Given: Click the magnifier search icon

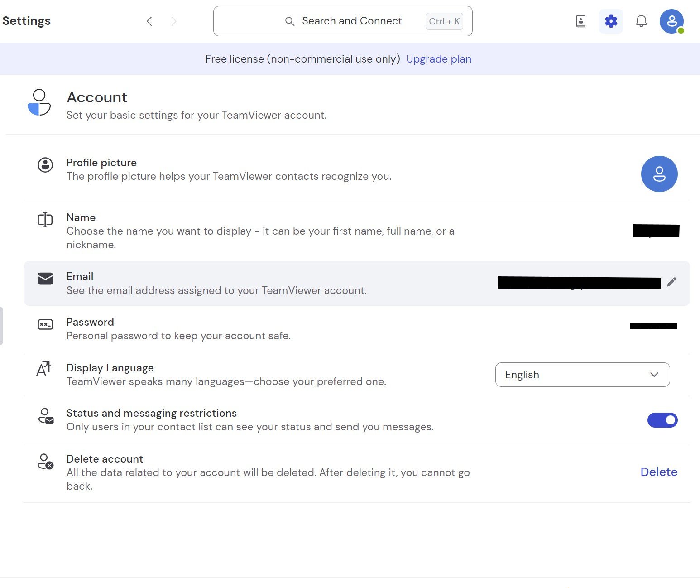Looking at the screenshot, I should 290,21.
